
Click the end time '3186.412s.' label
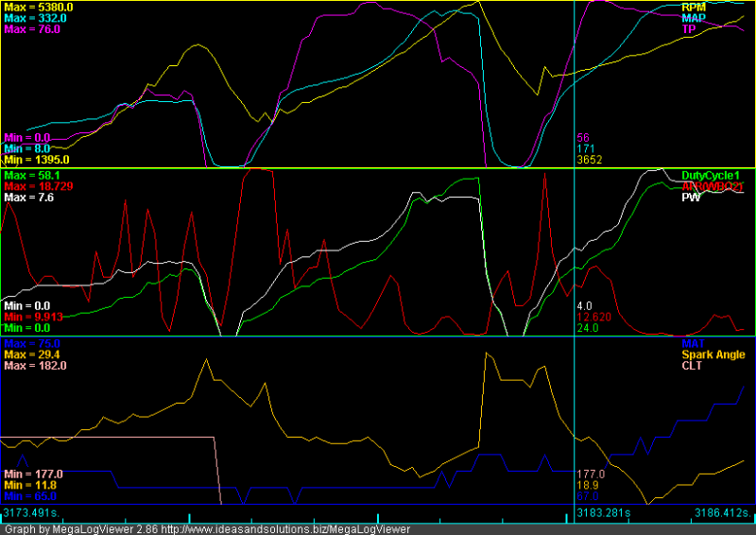coord(723,513)
